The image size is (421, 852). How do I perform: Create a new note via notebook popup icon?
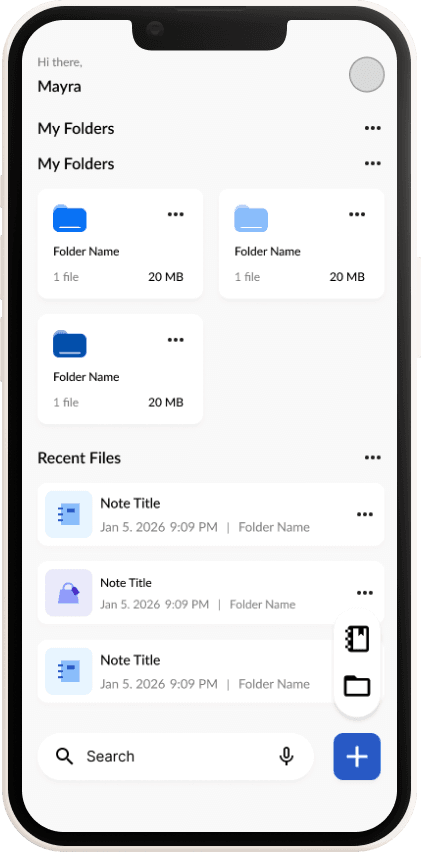click(x=357, y=638)
